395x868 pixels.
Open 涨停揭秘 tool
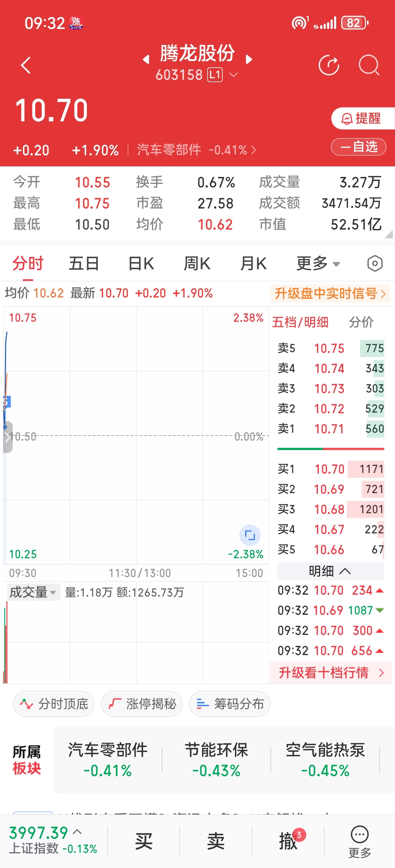coord(142,704)
